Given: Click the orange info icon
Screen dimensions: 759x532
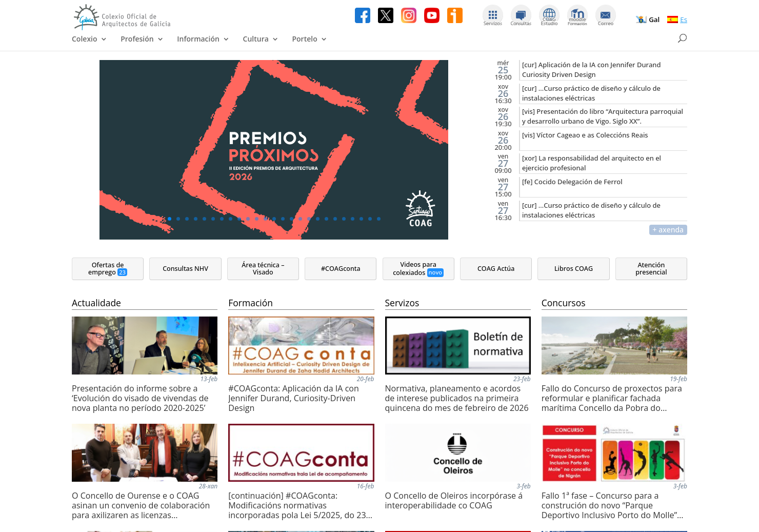Looking at the screenshot, I should 454,15.
